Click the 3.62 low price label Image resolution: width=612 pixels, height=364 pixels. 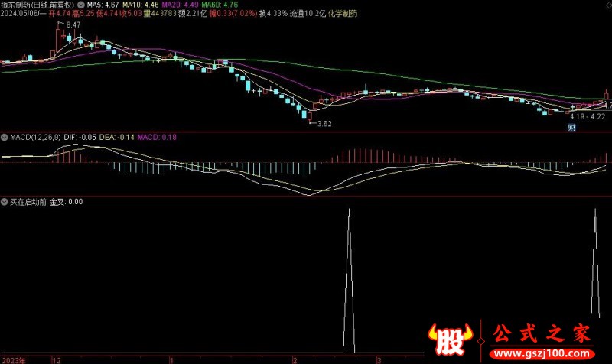point(324,122)
